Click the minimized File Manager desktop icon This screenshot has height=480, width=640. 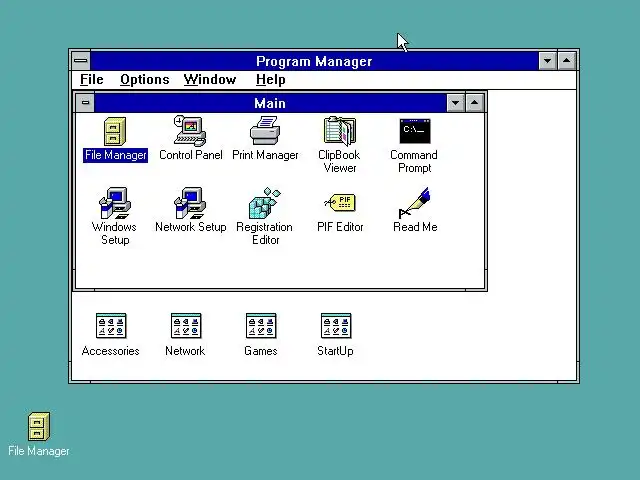39,427
